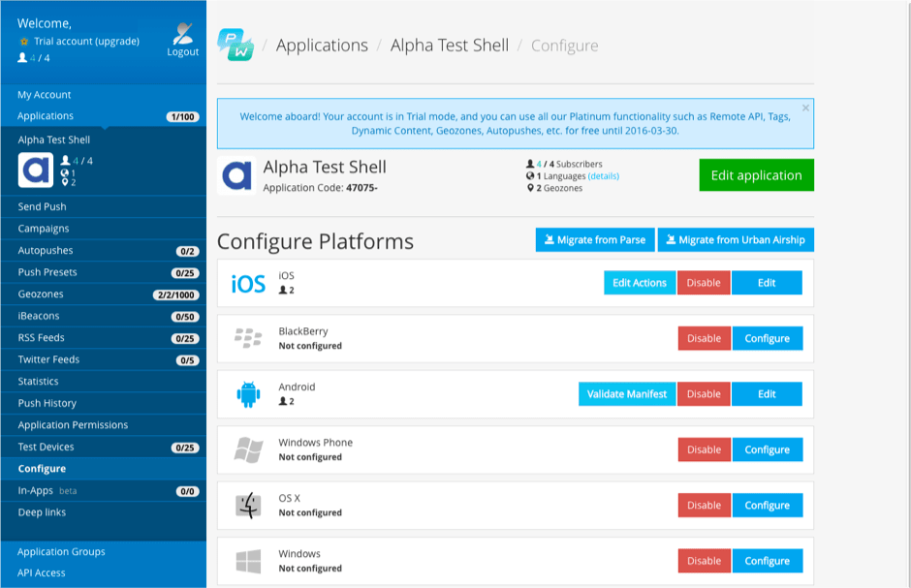Screen dimensions: 911x588
Task: Click the Pushwoosh logo icon in breadcrumb
Action: (236, 46)
